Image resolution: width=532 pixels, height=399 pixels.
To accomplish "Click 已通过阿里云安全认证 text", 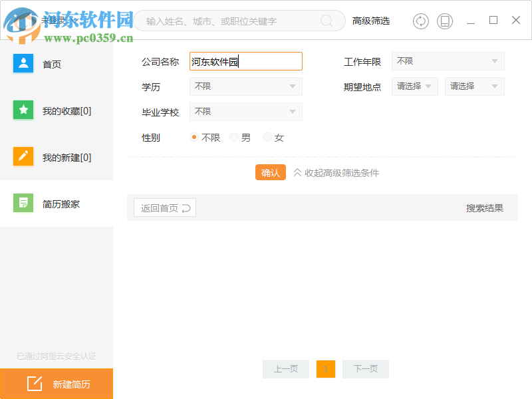I will 57,356.
